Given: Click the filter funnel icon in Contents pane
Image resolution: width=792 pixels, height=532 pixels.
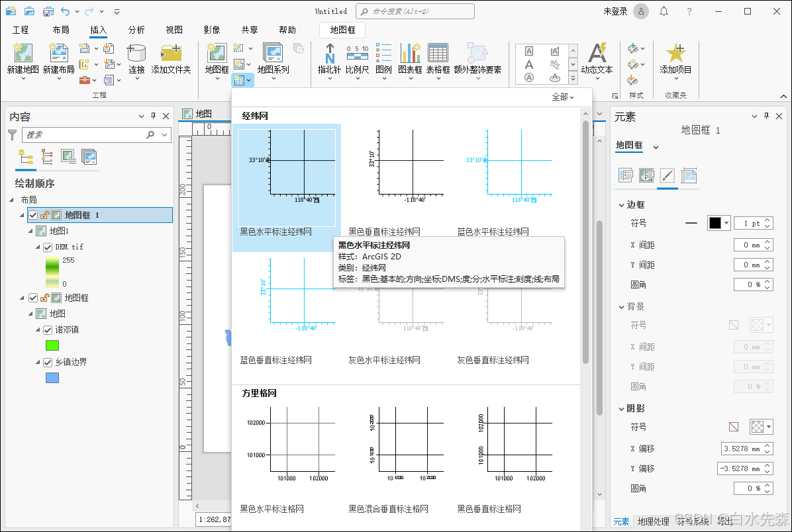Looking at the screenshot, I should click(13, 135).
